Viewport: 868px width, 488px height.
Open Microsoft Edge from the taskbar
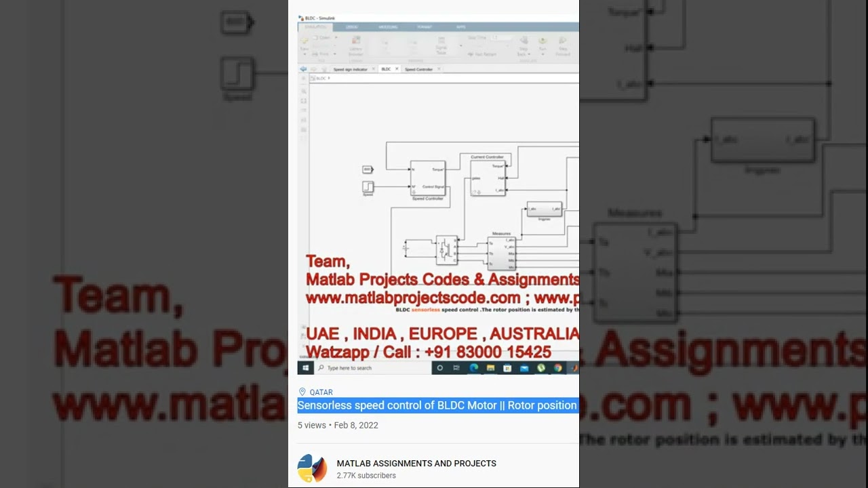click(x=474, y=368)
